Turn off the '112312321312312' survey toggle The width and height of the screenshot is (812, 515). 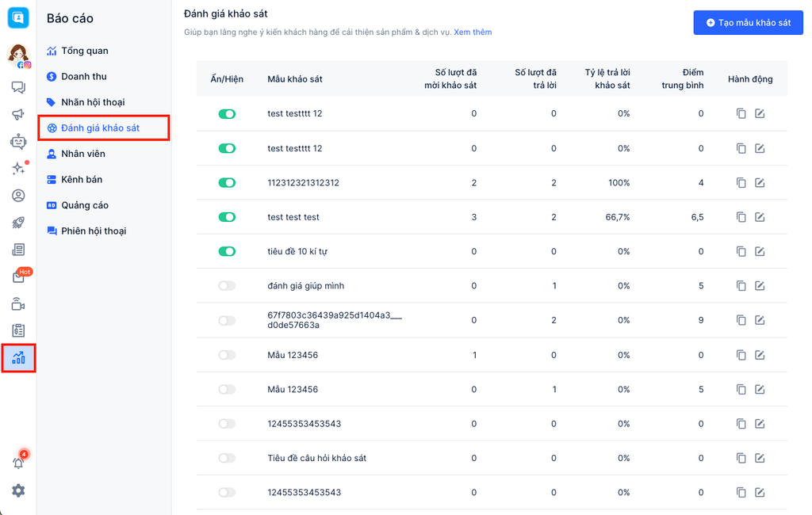[x=227, y=183]
